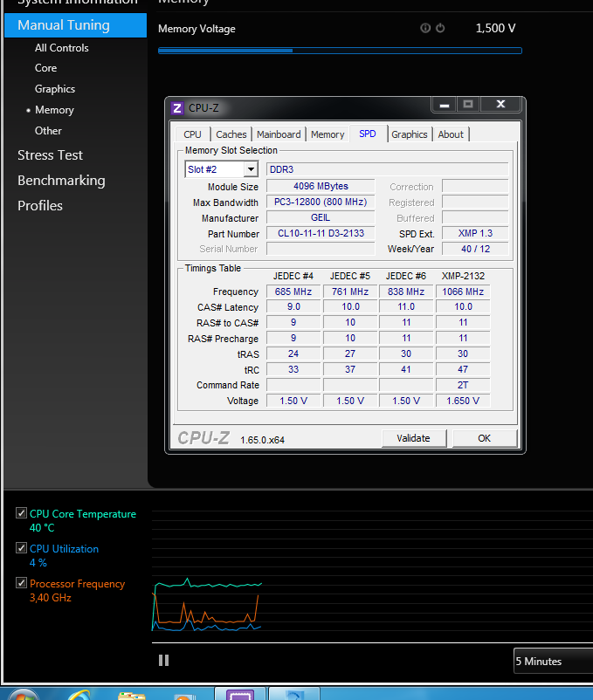
Task: Click the 4096 MBytes module size field
Action: point(321,186)
